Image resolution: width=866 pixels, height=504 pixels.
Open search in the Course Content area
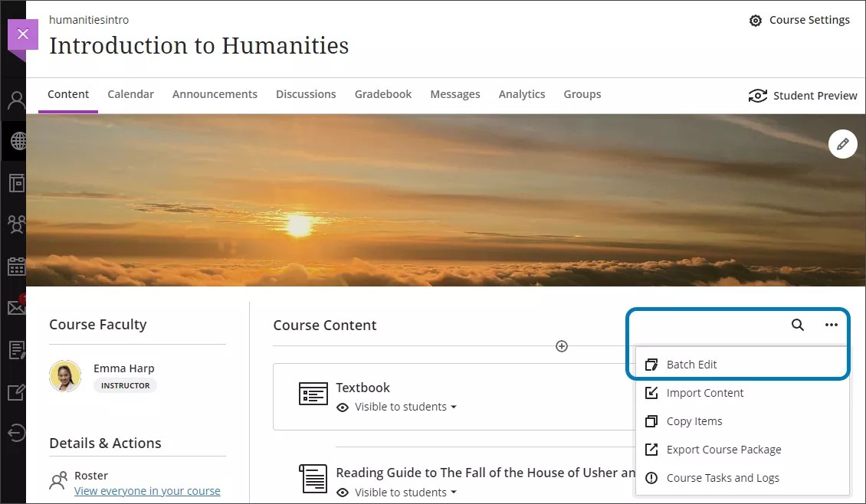pos(797,325)
